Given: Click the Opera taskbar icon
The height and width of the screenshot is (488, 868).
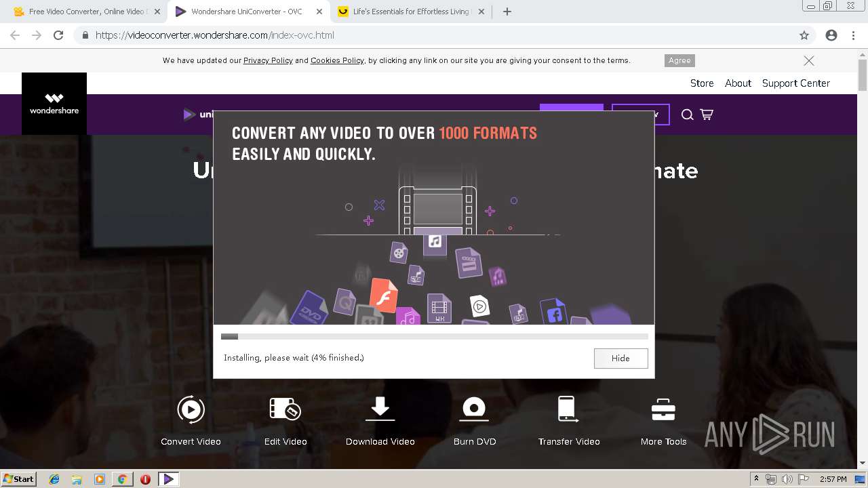Looking at the screenshot, I should pyautogui.click(x=145, y=479).
